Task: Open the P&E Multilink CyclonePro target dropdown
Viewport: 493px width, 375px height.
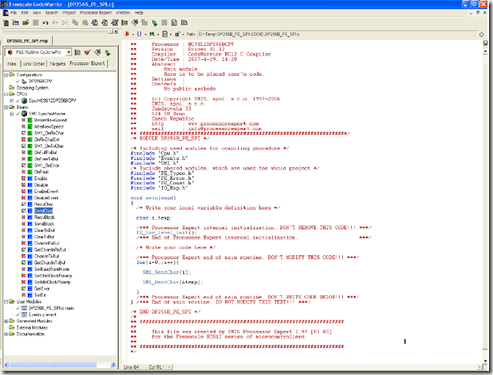Action: coord(68,52)
